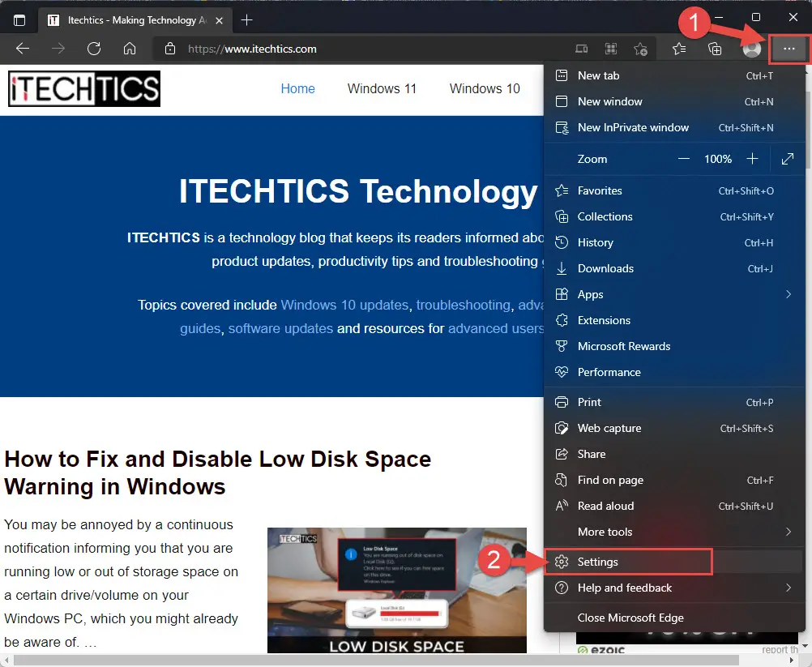This screenshot has width=812, height=667.
Task: Open Collections icon in the toolbar
Action: 715,49
